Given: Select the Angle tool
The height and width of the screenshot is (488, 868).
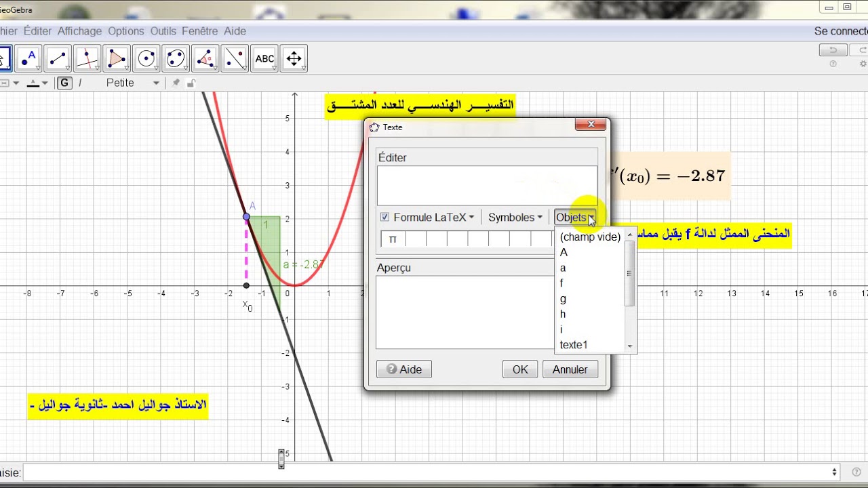Looking at the screenshot, I should point(205,59).
